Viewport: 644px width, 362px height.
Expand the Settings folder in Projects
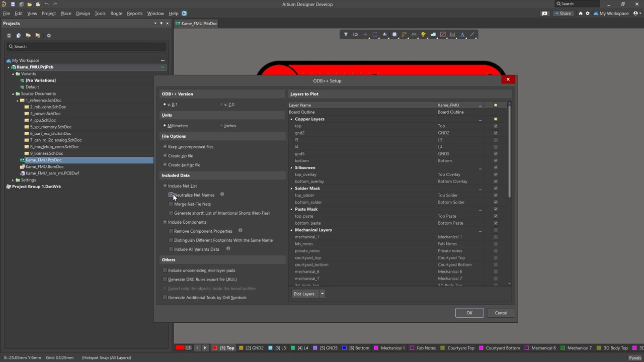click(x=13, y=180)
